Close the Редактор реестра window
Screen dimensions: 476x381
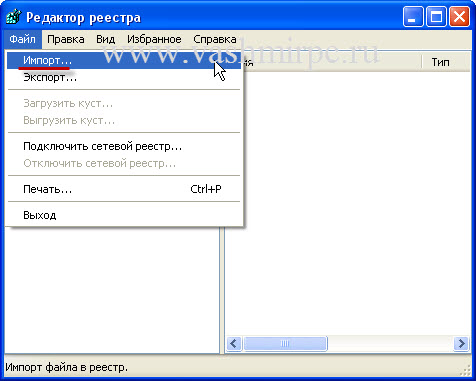tap(459, 17)
